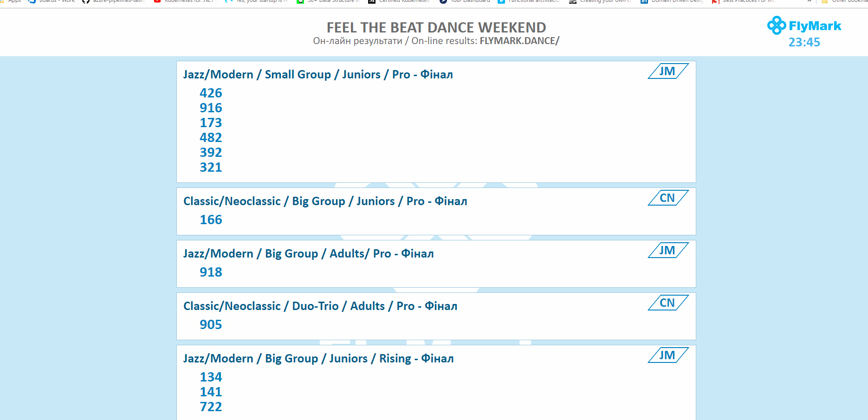This screenshot has height=420, width=868.
Task: Select participant number 722
Action: coord(211,407)
